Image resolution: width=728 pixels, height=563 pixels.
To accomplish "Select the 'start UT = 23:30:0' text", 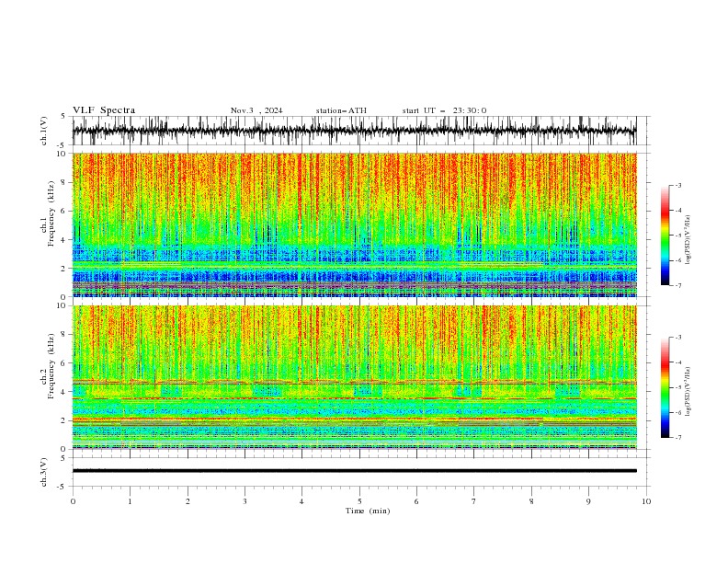I will (x=444, y=110).
